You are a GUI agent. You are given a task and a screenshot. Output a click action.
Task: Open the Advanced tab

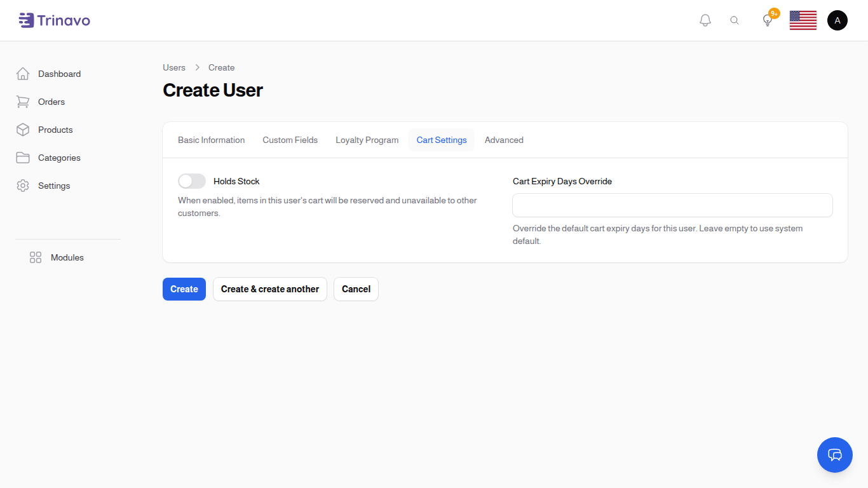(x=504, y=140)
